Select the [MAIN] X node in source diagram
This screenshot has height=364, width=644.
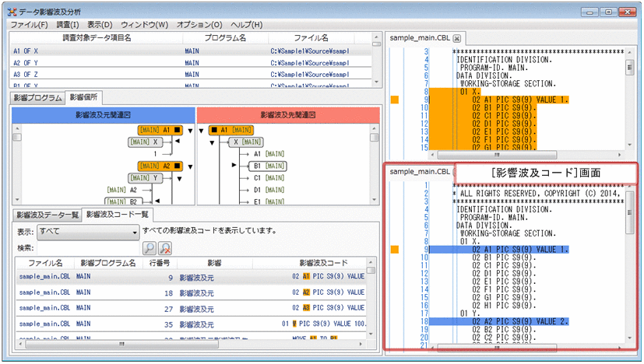[x=146, y=142]
